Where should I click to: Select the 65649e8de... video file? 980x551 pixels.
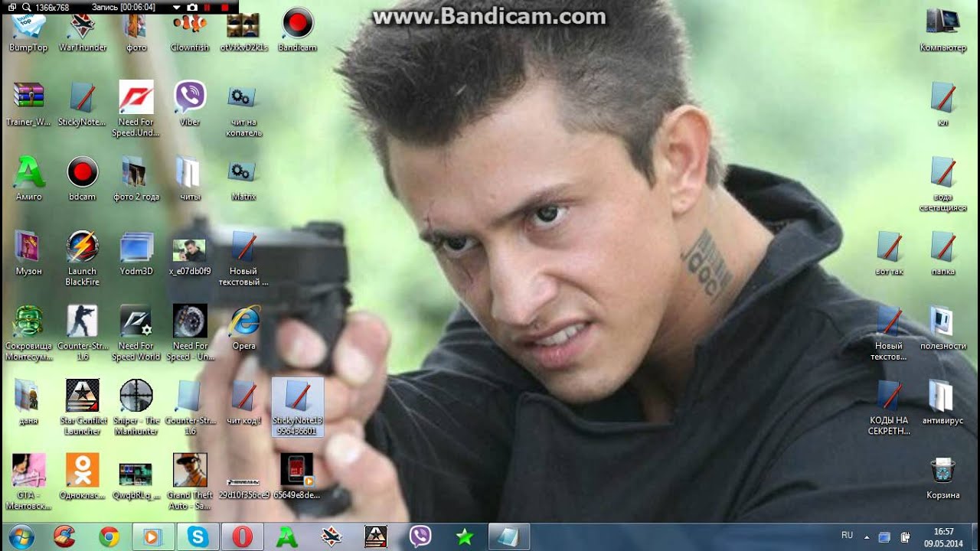click(x=297, y=476)
